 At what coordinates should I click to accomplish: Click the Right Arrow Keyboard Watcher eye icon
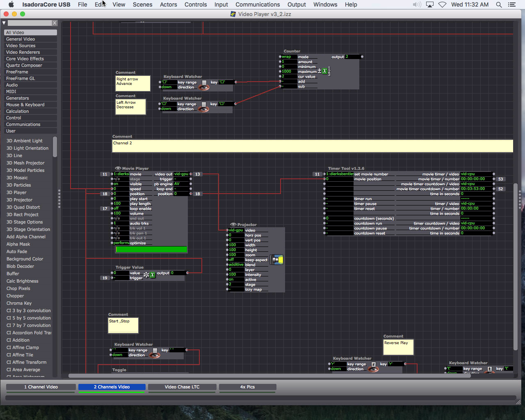click(204, 87)
